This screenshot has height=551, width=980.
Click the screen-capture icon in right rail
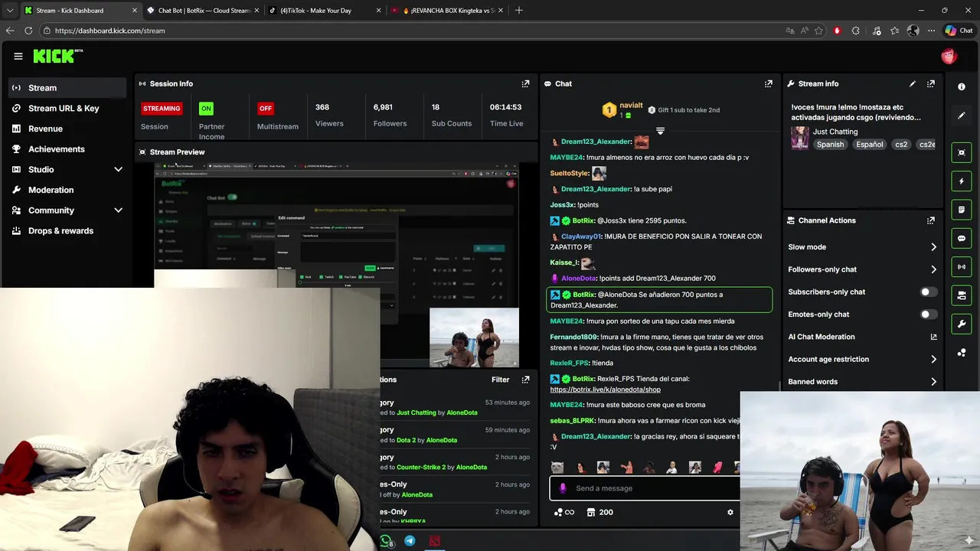[x=962, y=152]
